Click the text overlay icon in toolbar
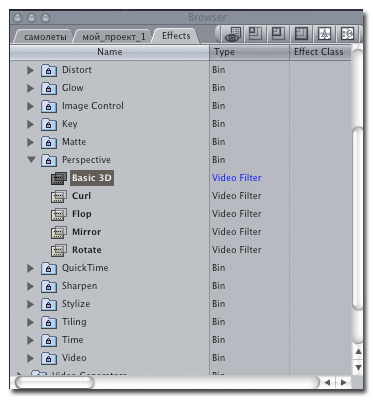 coord(324,34)
